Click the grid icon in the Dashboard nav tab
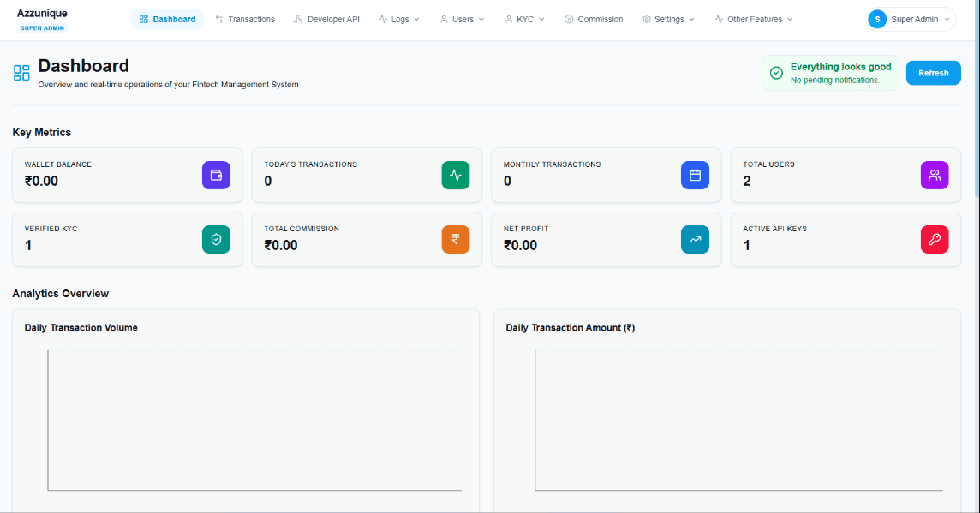This screenshot has height=513, width=980. click(144, 20)
